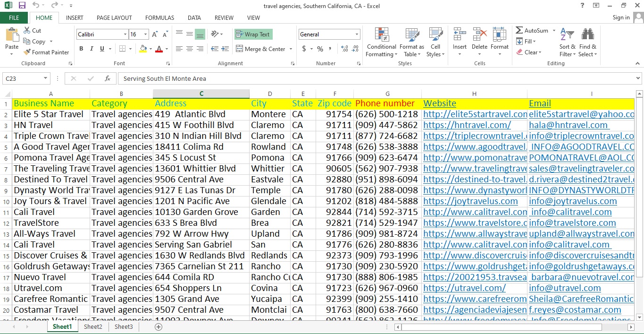Expand the General number format dropdown
Image resolution: width=644 pixels, height=334 pixels.
[x=356, y=34]
